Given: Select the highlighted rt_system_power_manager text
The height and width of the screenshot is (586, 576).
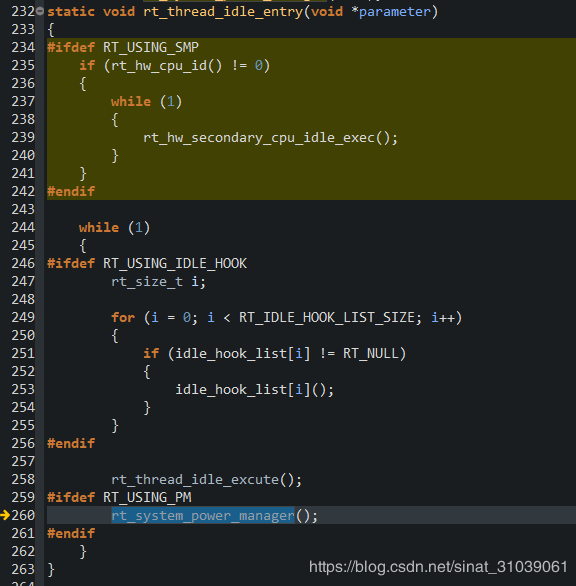Looking at the screenshot, I should click(203, 515).
